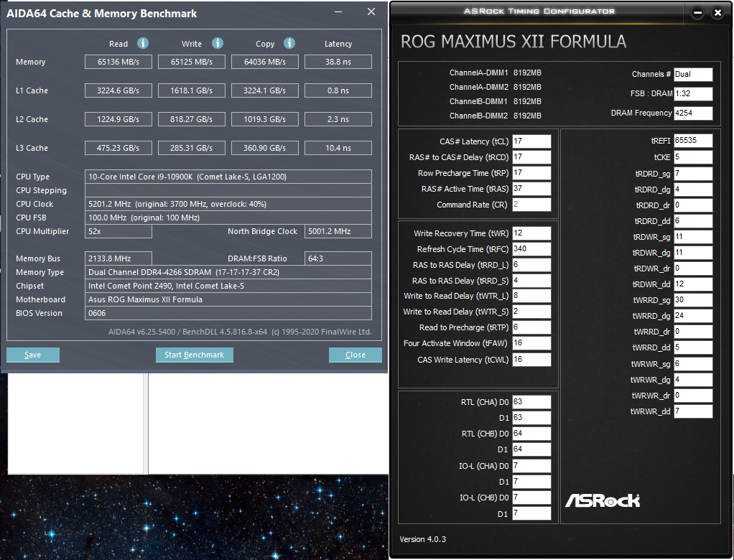Click the tWTR_S value field
Viewport: 734px width, 560px height.
coord(531,312)
